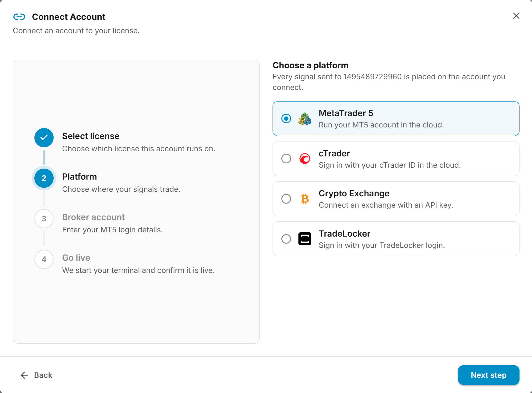The height and width of the screenshot is (393, 532).
Task: Click the 'cTrader' option title
Action: (334, 153)
